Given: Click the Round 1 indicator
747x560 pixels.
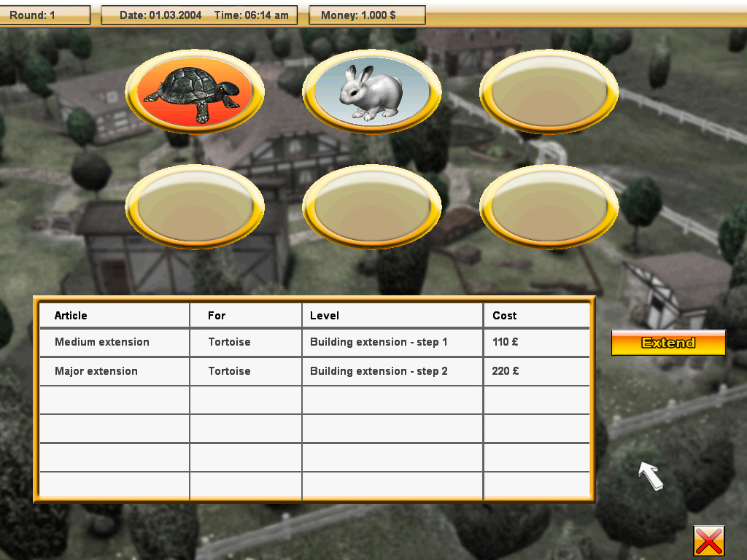Looking at the screenshot, I should (44, 15).
